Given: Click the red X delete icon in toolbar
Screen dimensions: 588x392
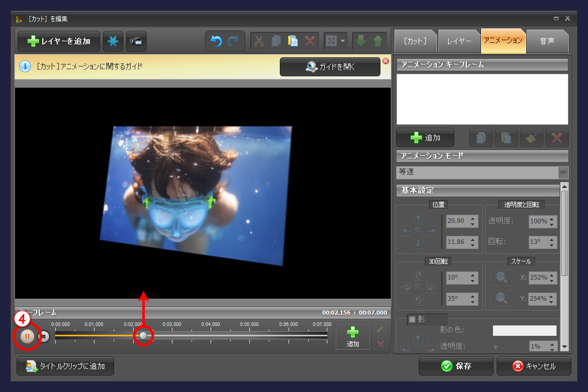Looking at the screenshot, I should pos(310,41).
